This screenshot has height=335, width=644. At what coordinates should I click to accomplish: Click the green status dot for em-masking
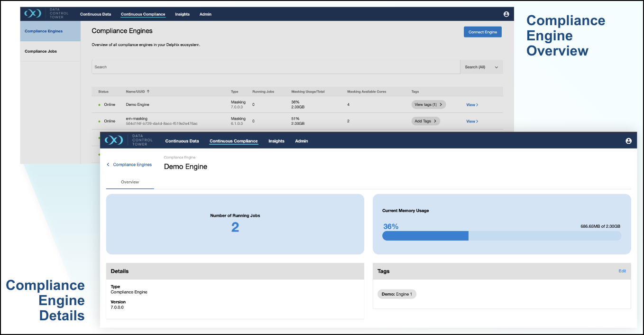[100, 121]
